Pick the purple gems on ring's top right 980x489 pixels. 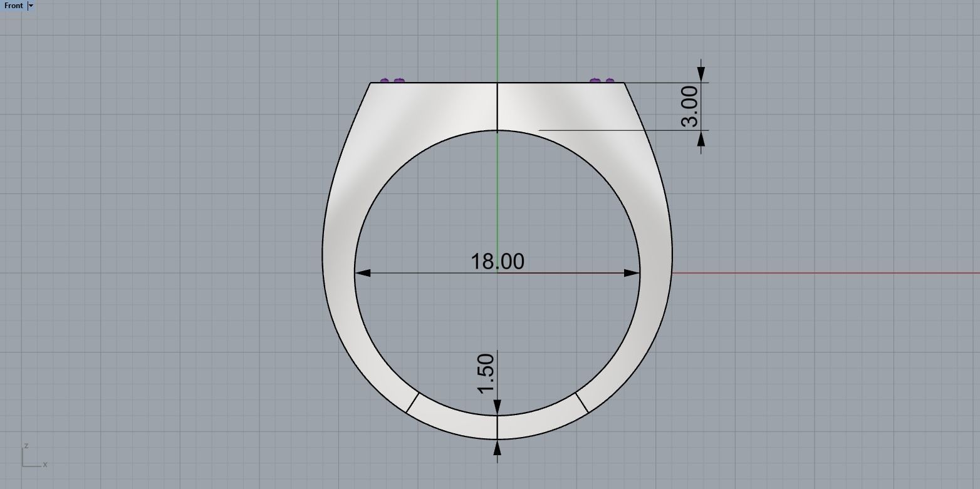click(x=602, y=81)
